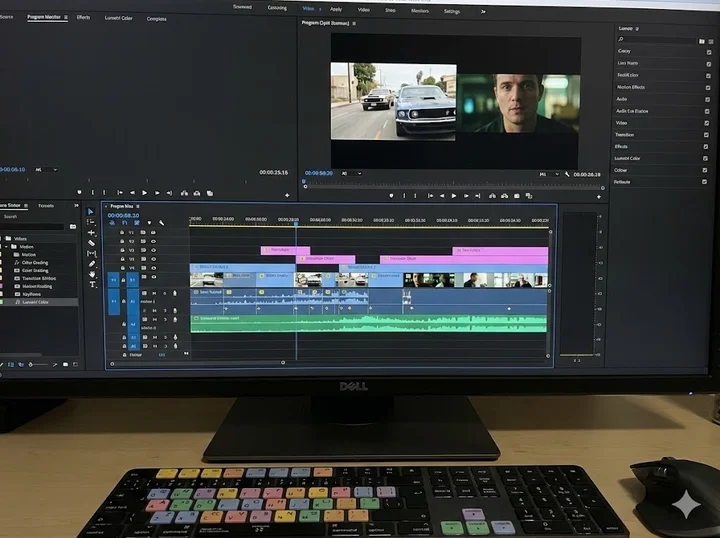Click Overwrite button in Source monitor
Image resolution: width=720 pixels, height=538 pixels.
197,193
